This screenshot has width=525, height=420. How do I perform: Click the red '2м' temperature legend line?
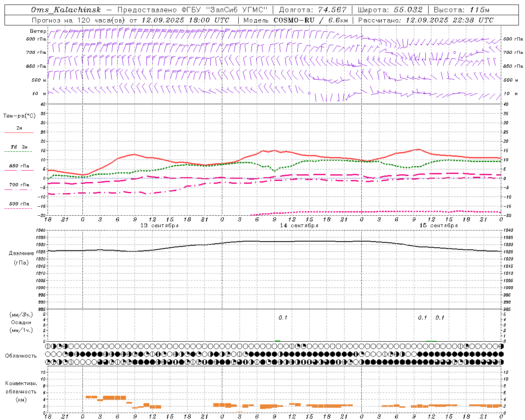[19, 132]
